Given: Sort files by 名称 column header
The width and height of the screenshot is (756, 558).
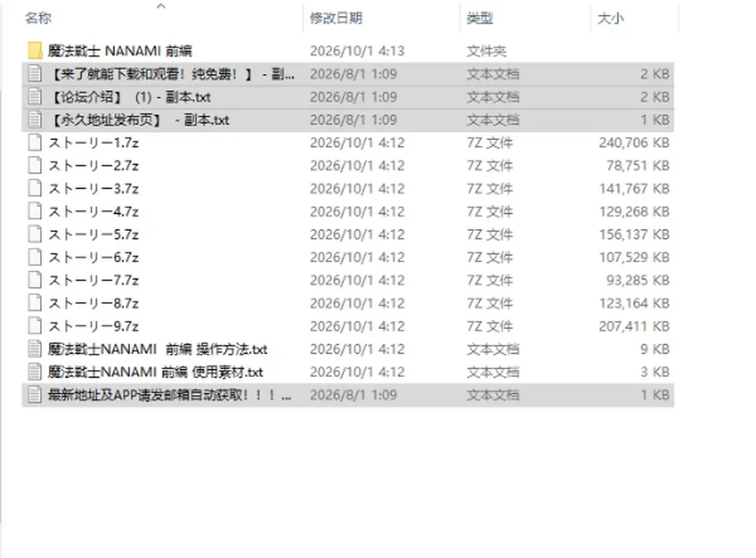Looking at the screenshot, I should tap(38, 18).
